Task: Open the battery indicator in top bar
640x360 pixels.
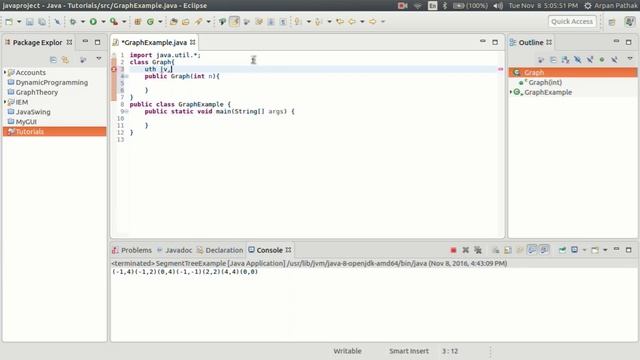Action: pyautogui.click(x=471, y=6)
